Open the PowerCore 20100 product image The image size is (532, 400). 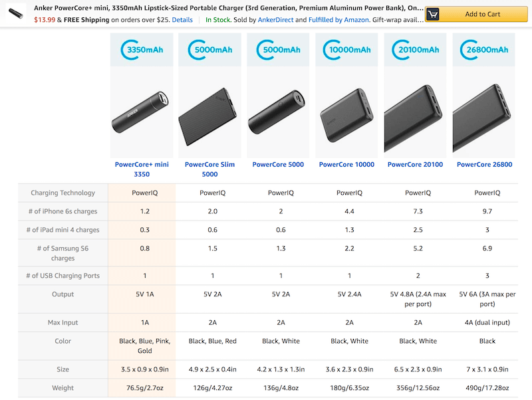pyautogui.click(x=415, y=113)
